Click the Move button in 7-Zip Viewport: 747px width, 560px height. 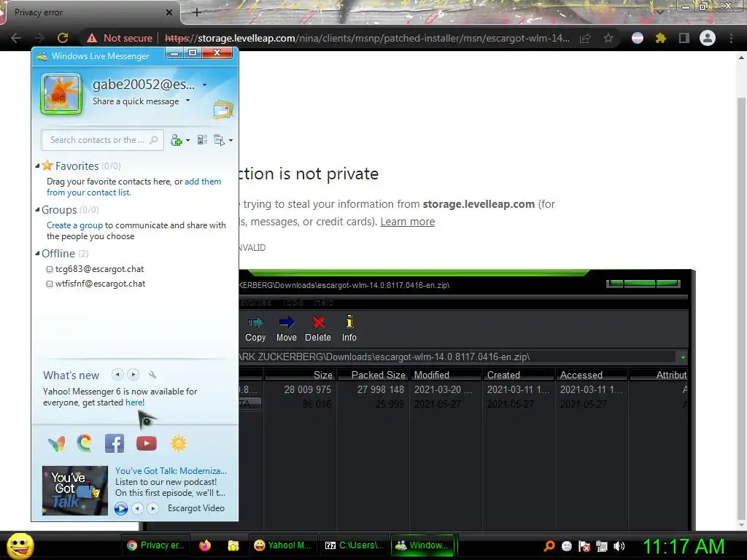coord(286,329)
